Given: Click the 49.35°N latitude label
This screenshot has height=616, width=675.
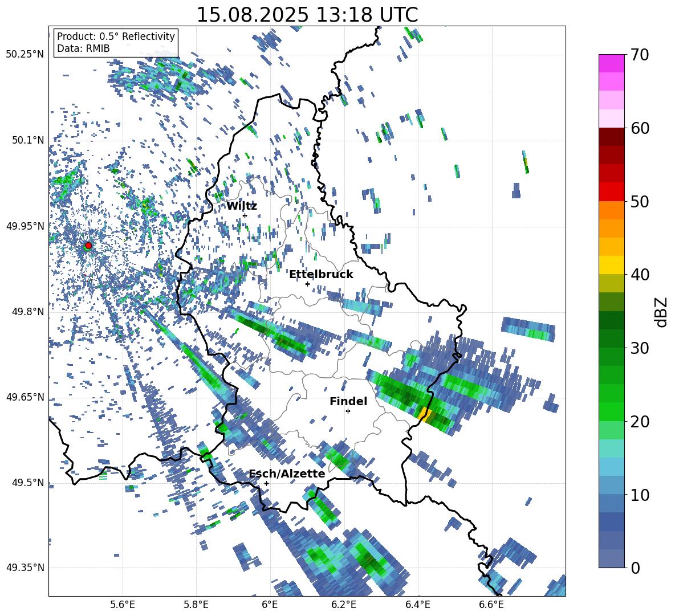Looking at the screenshot, I should (25, 568).
